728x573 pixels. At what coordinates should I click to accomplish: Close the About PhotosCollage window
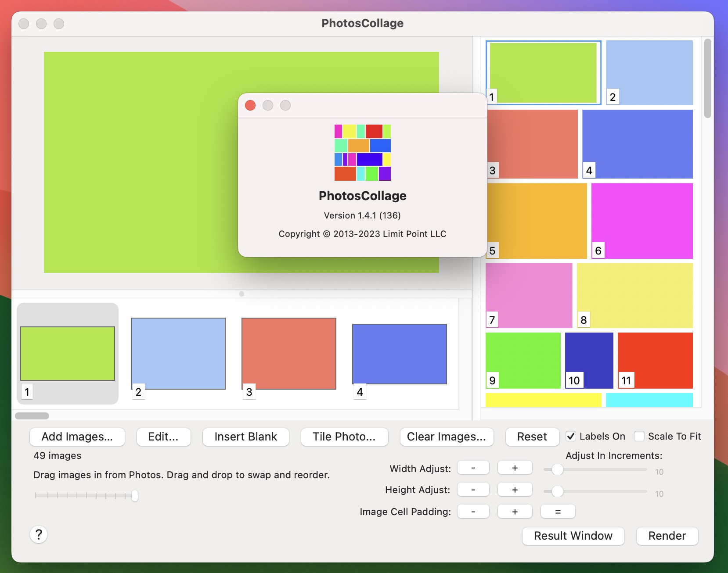point(250,105)
